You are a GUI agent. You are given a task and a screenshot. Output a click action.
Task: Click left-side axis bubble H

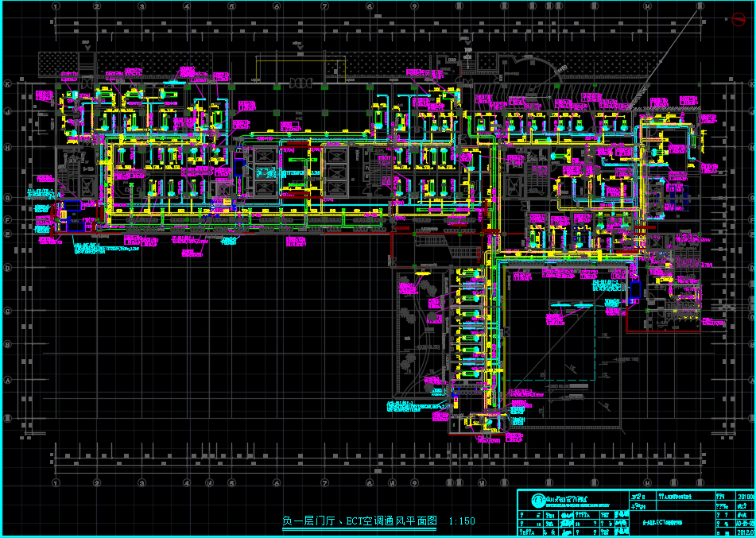pos(7,146)
